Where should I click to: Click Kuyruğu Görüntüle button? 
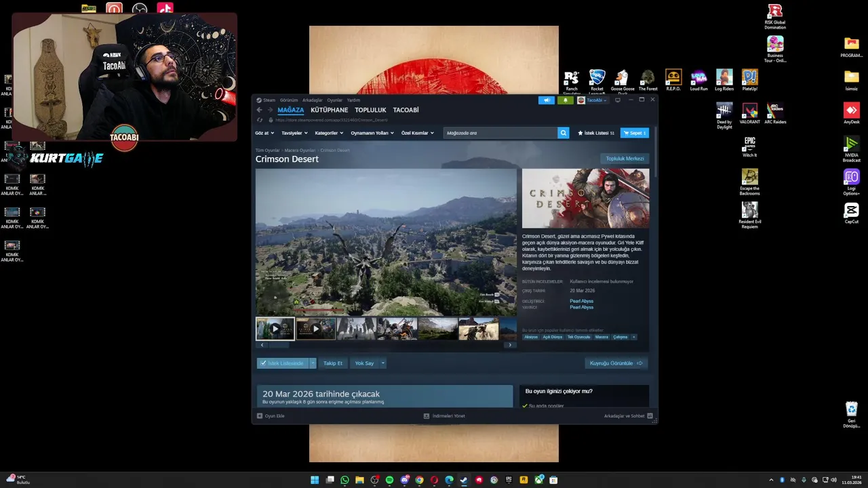click(x=616, y=363)
